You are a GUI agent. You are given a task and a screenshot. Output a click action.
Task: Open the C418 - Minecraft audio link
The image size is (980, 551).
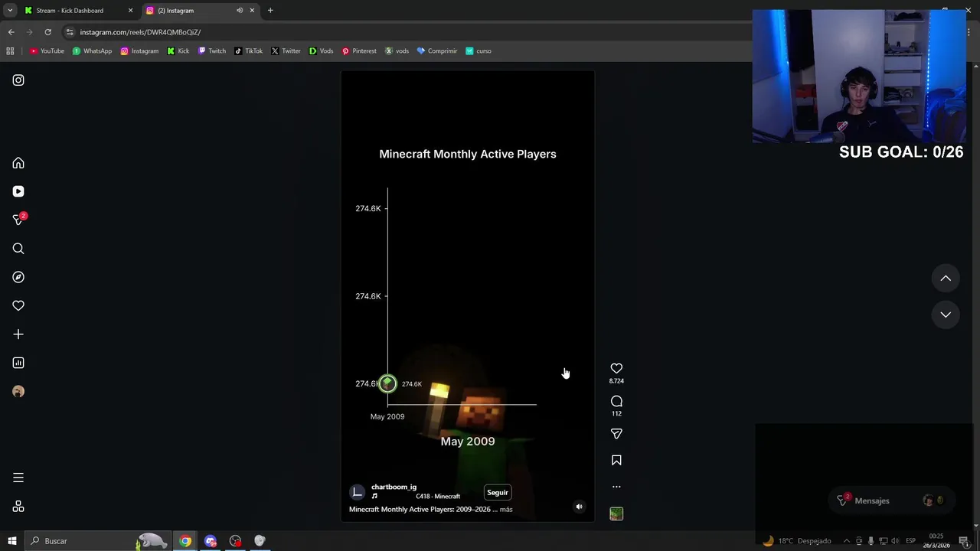(438, 497)
